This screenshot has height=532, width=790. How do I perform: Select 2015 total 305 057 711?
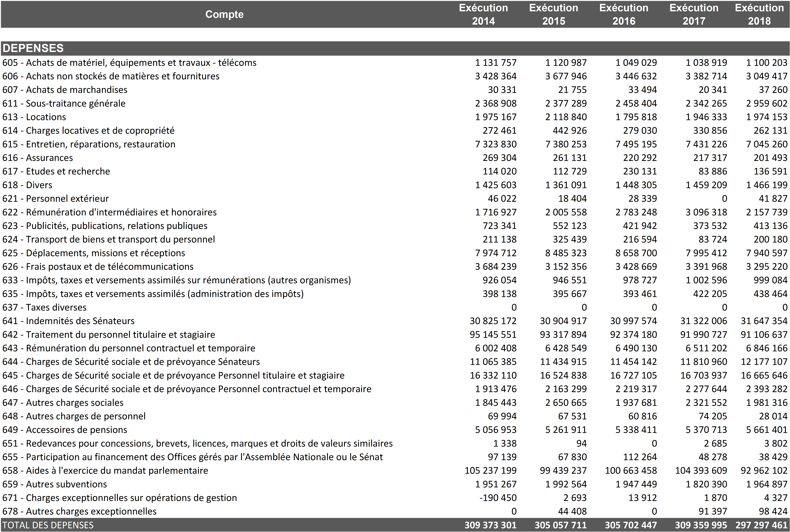561,525
